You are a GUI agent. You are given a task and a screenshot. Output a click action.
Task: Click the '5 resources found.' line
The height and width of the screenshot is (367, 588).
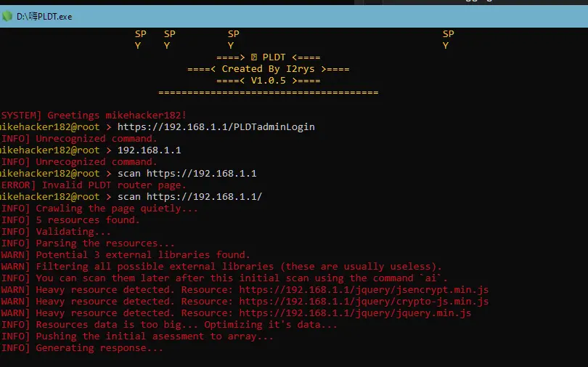(70, 220)
